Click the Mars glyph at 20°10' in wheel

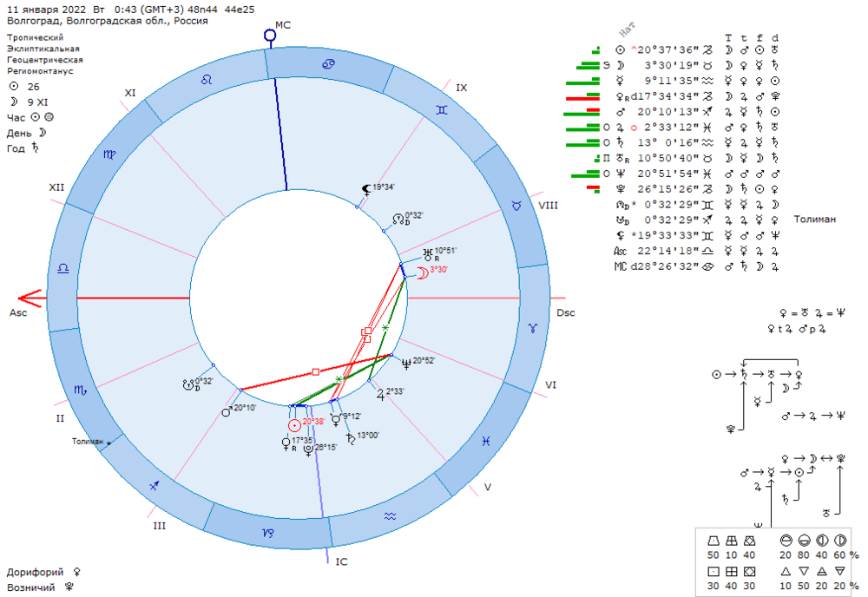coord(227,410)
